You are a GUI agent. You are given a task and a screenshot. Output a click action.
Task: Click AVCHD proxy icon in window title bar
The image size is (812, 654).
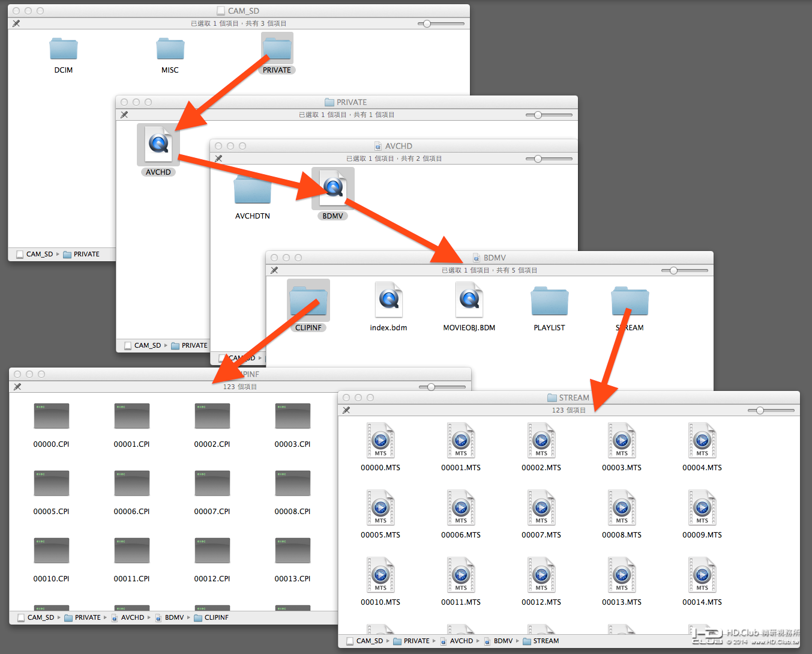[378, 146]
